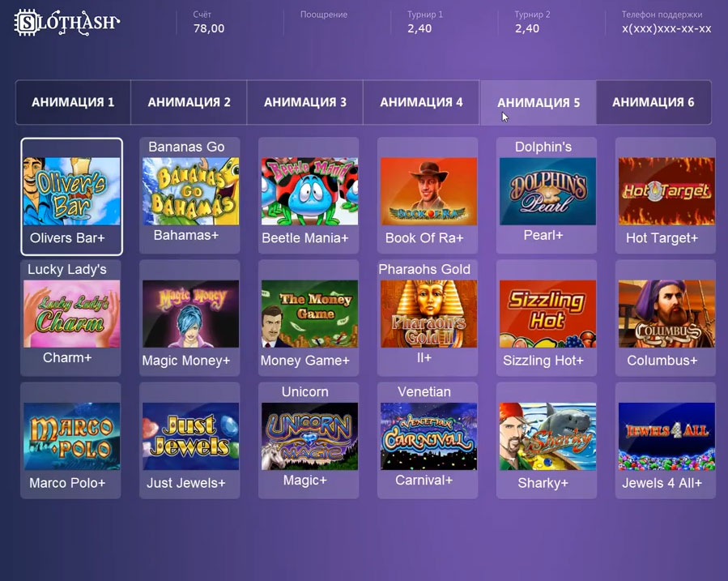Pick the Sizzling Hot+ game
This screenshot has height=581, width=728.
coord(547,318)
